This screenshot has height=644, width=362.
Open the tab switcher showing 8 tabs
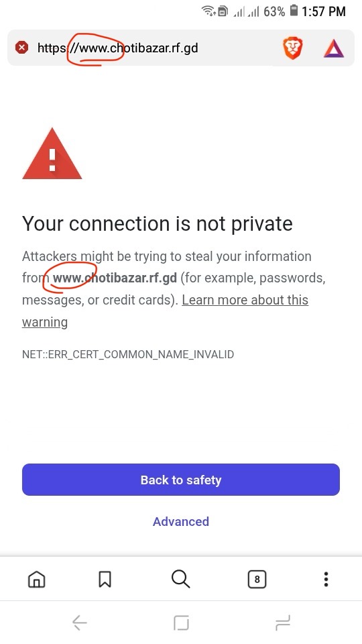[257, 580]
